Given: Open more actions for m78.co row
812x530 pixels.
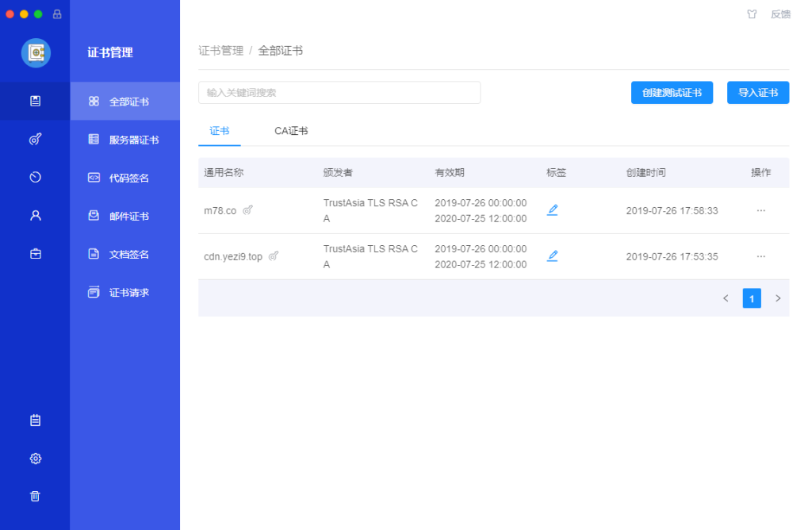Looking at the screenshot, I should [x=760, y=210].
